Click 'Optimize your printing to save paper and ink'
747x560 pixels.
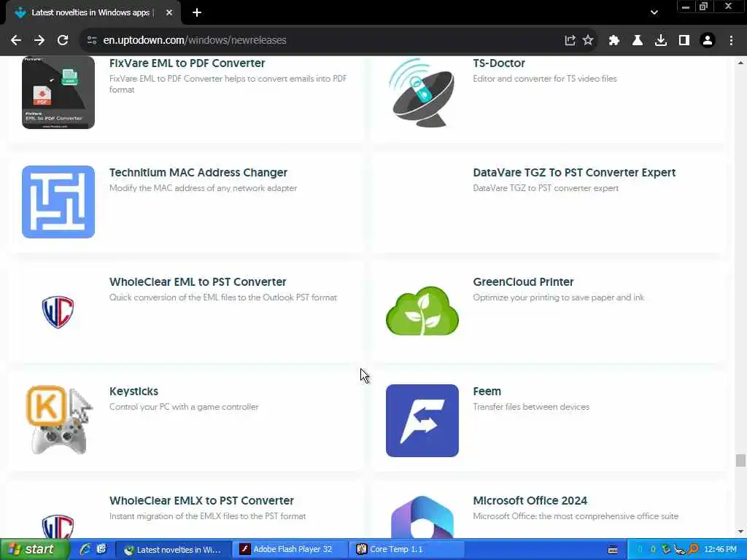pos(558,297)
